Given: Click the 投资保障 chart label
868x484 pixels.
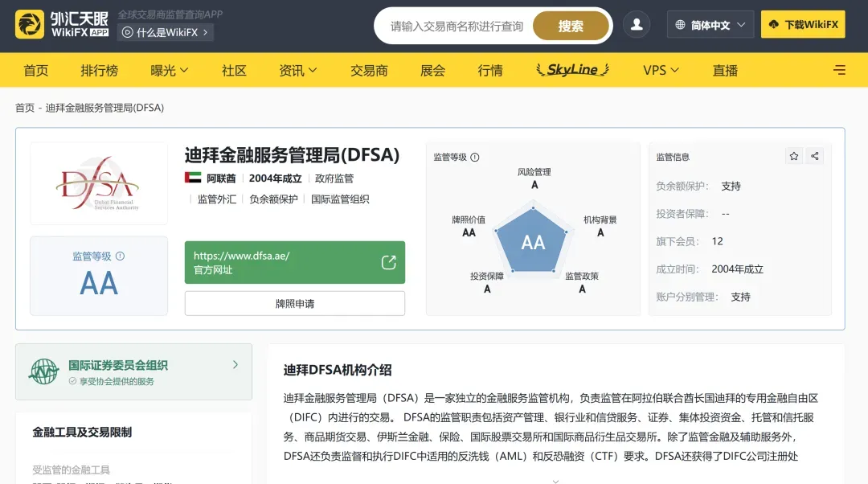Looking at the screenshot, I should tap(486, 276).
